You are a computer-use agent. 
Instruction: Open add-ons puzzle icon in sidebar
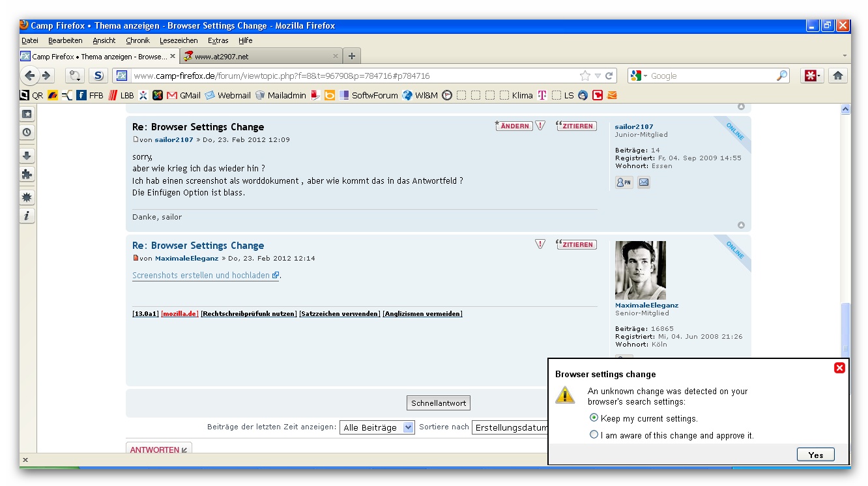[x=27, y=174]
